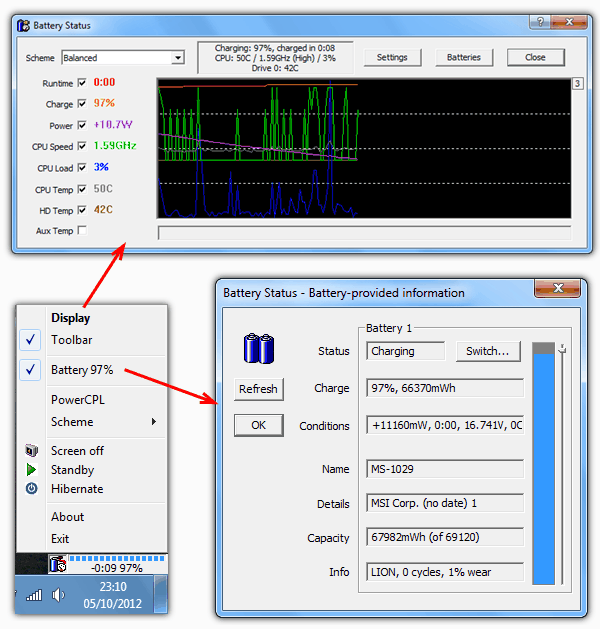
Task: Click the Settings button
Action: tap(392, 57)
